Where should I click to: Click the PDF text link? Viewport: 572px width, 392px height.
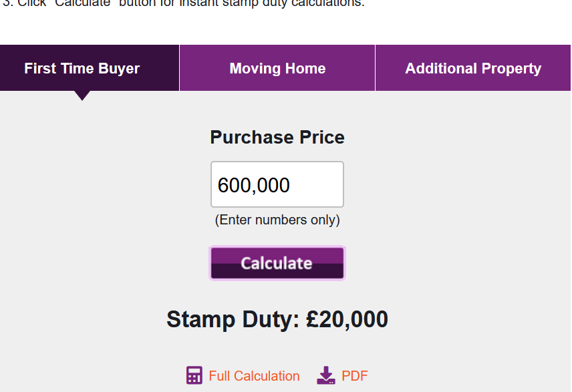(x=355, y=376)
